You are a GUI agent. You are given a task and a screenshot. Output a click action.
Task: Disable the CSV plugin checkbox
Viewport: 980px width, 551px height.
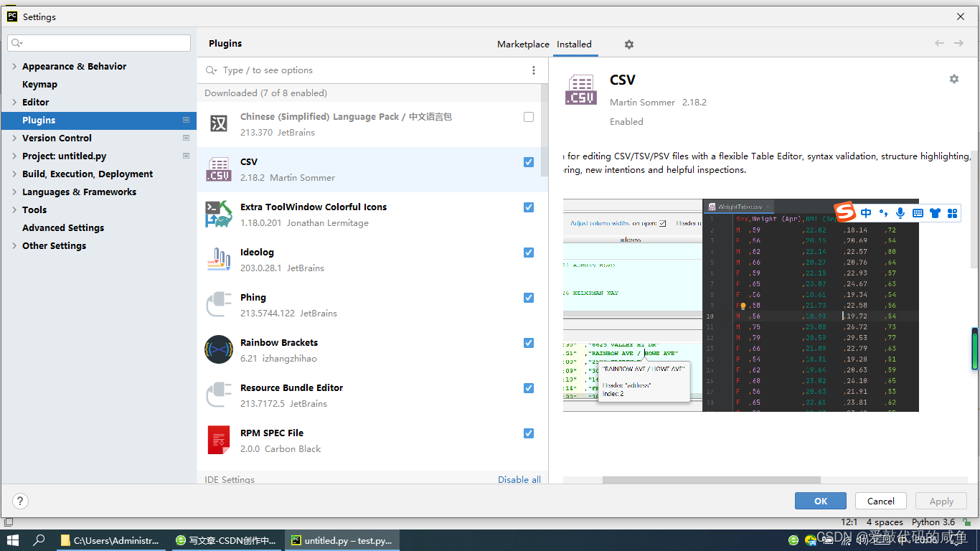point(529,162)
